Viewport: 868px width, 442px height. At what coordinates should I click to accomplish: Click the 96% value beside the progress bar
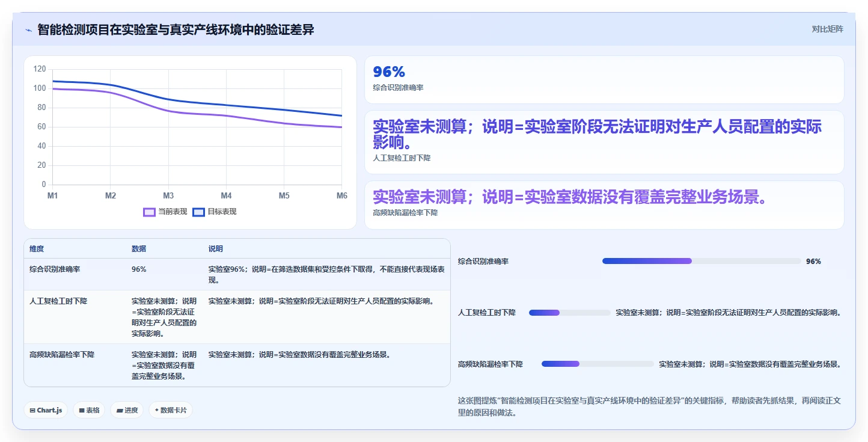coord(813,262)
